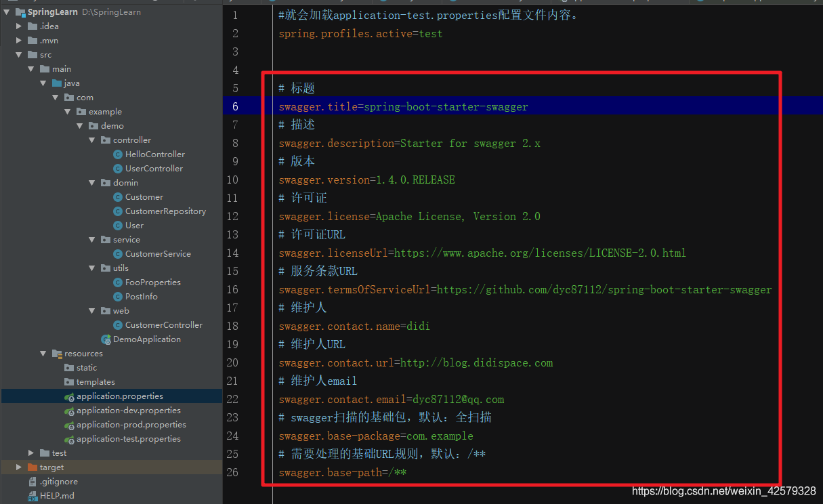Click the swagger.title property line
Screen dimensions: 823x504
click(403, 106)
